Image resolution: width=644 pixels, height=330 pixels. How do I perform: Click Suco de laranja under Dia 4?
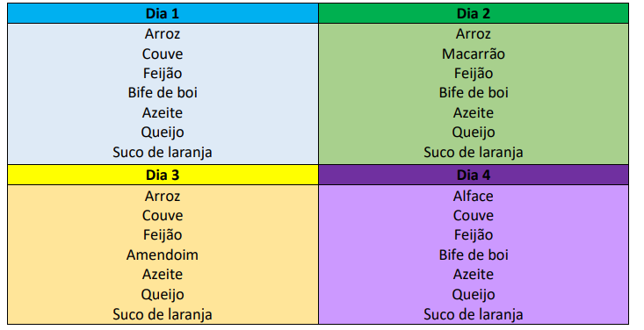tap(474, 315)
